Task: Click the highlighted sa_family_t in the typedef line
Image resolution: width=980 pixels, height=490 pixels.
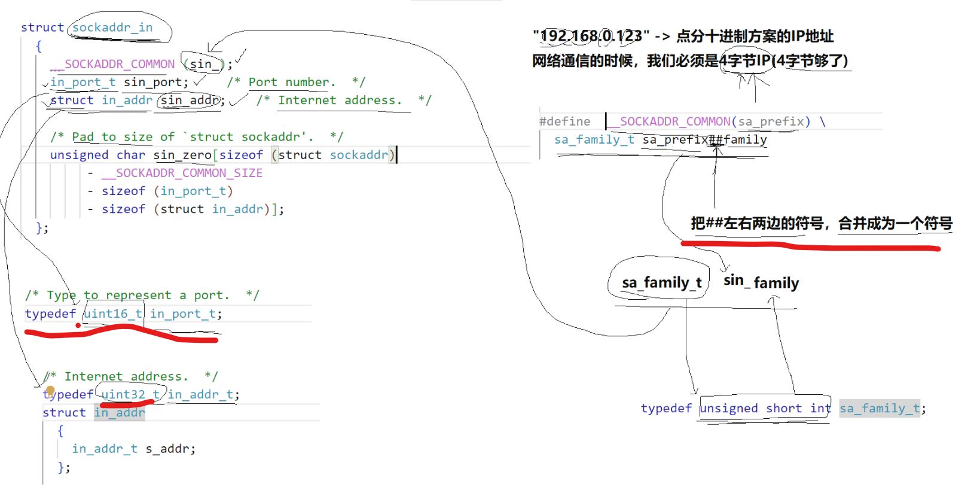Action: (x=880, y=409)
